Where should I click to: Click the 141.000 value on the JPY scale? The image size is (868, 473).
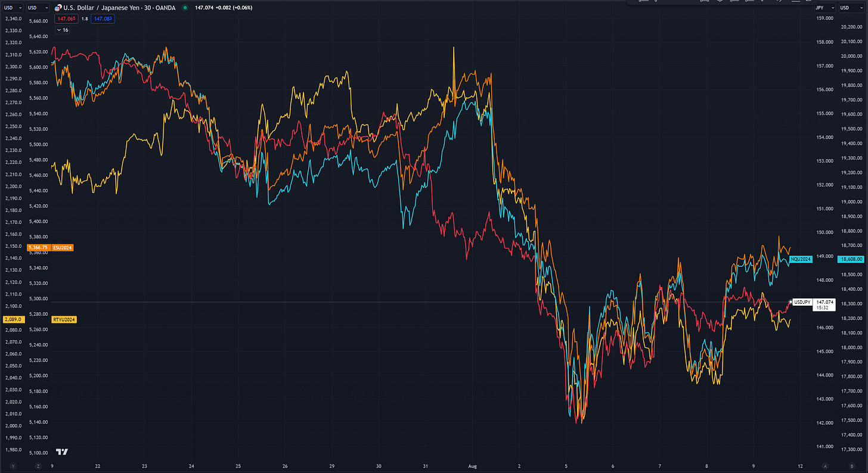pos(824,446)
